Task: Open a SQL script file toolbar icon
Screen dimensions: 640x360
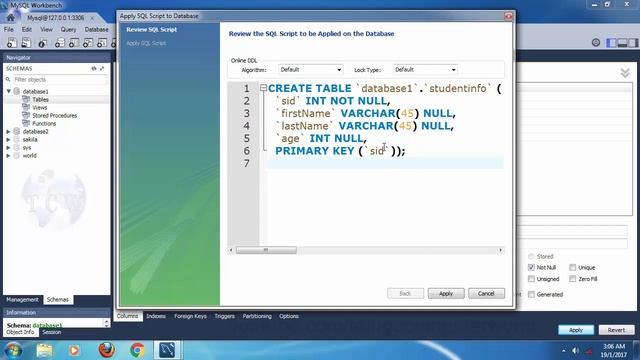Action: pos(26,42)
